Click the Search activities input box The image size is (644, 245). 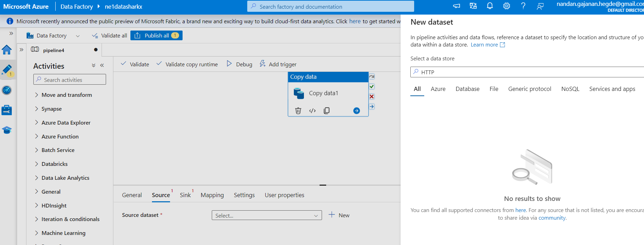70,79
